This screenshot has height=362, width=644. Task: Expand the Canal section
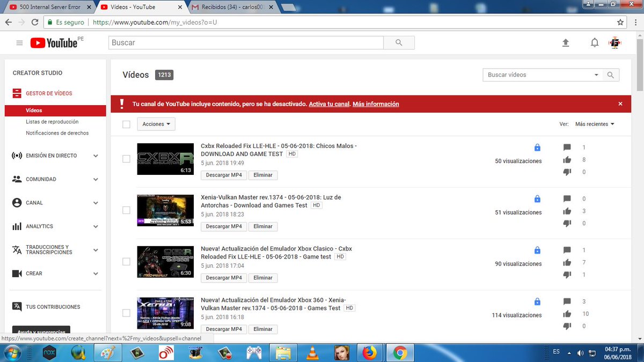coord(96,203)
